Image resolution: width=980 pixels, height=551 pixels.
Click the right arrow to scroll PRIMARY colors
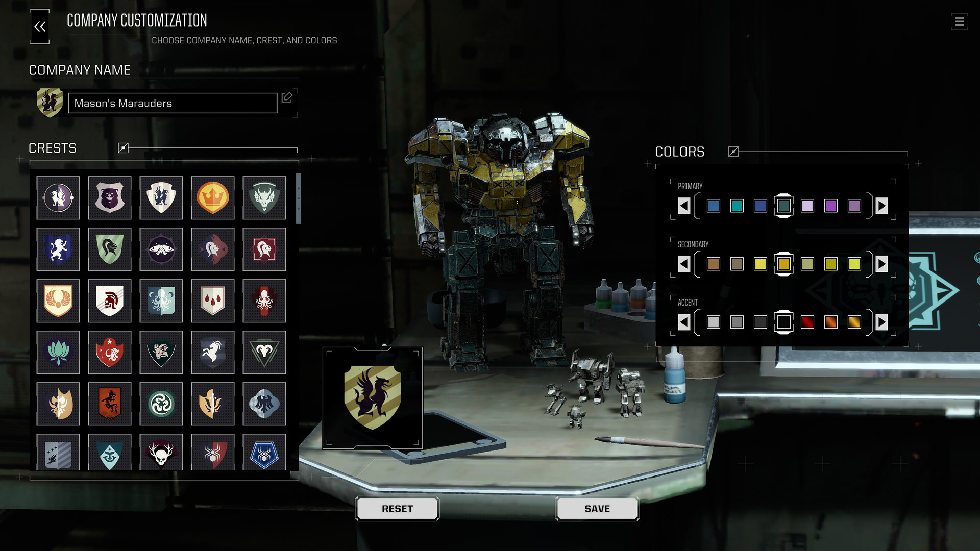881,205
